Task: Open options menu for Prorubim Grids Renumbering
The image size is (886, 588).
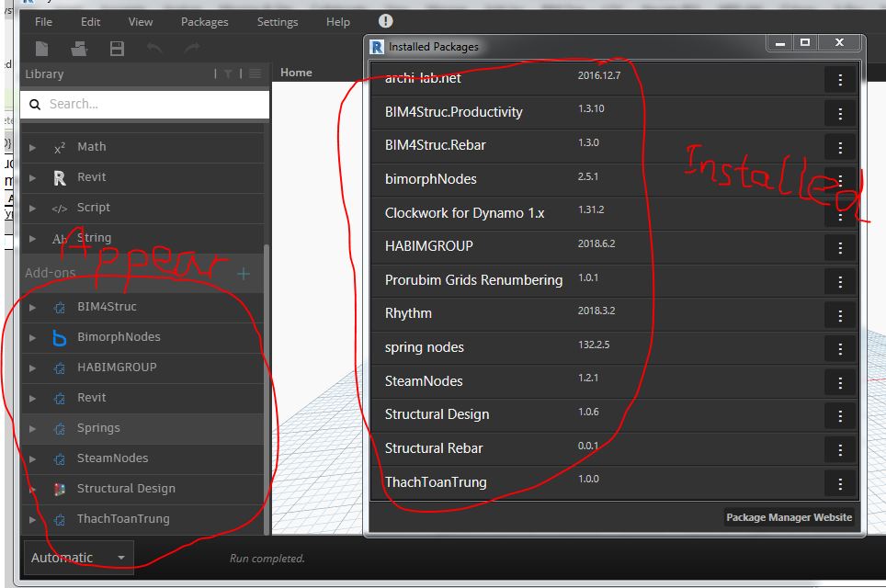Action: click(x=840, y=281)
